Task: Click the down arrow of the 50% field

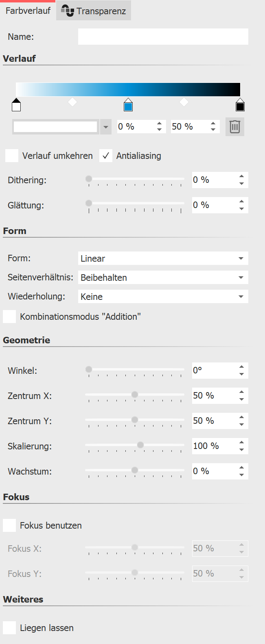Action: point(213,130)
